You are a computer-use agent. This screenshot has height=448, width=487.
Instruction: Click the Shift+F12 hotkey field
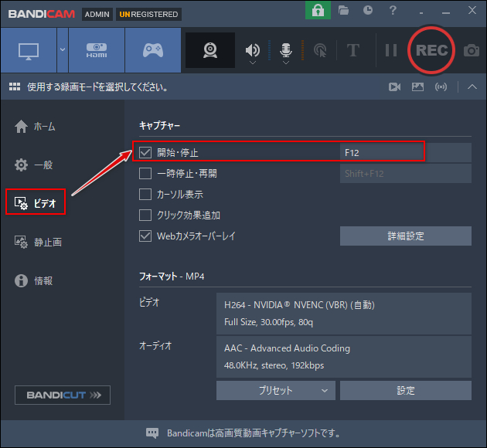point(406,174)
